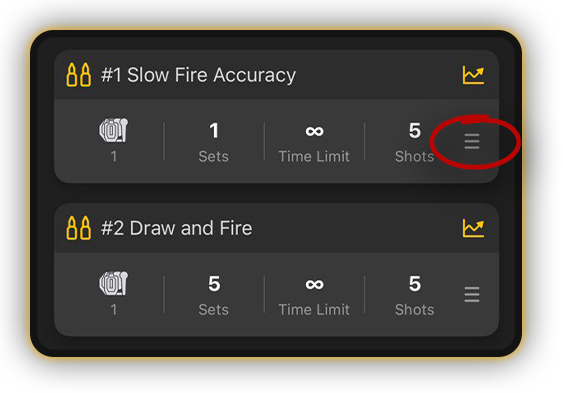The image size is (563, 393).
Task: Click the bullets icon beside #1 Slow Fire Accuracy
Action: point(78,75)
